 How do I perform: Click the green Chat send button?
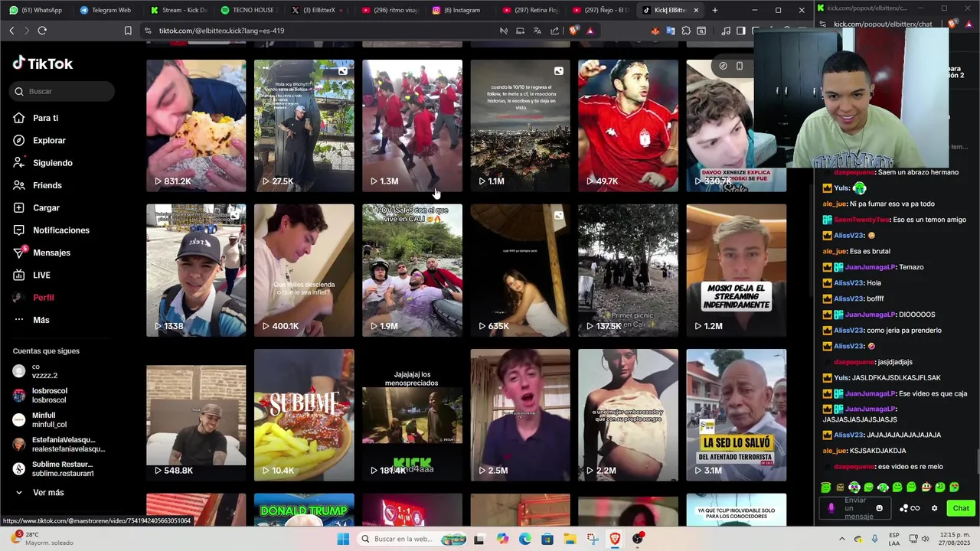click(x=961, y=508)
